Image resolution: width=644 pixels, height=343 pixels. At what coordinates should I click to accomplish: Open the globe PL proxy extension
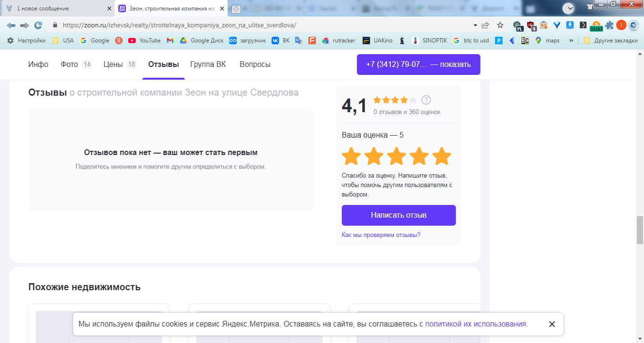[518, 25]
